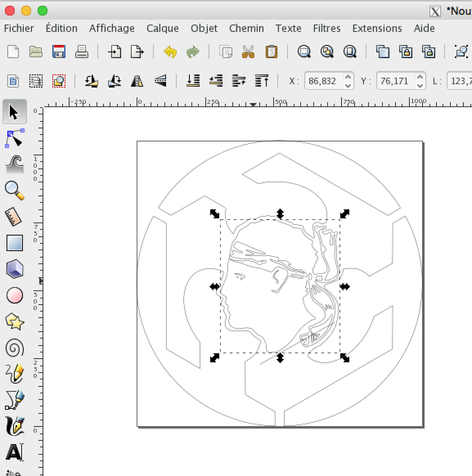Open an existing file via folder icon
The width and height of the screenshot is (472, 476).
(36, 52)
